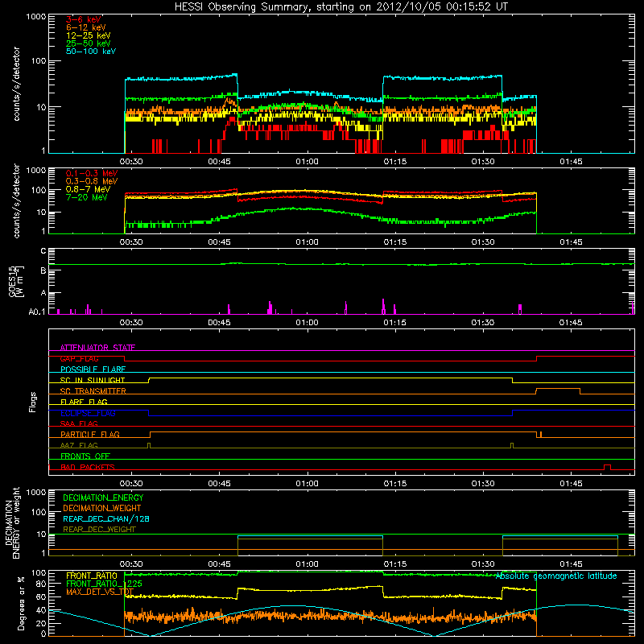
Task: Select the SC_IN_SUNLIGHT flag label
Action: [x=93, y=380]
